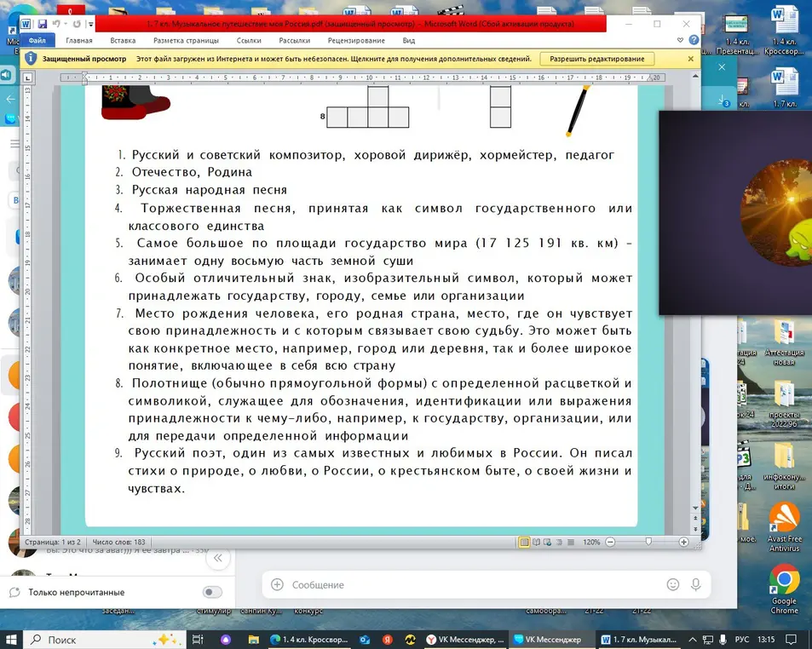
Task: Click the shield info icon in Protected View bar
Action: pyautogui.click(x=31, y=59)
